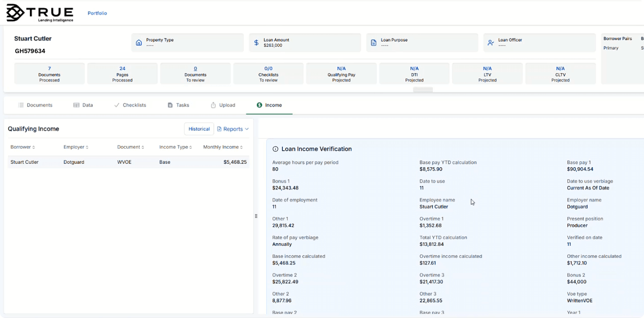
Task: Click the Loan Income Verification info icon
Action: 275,149
